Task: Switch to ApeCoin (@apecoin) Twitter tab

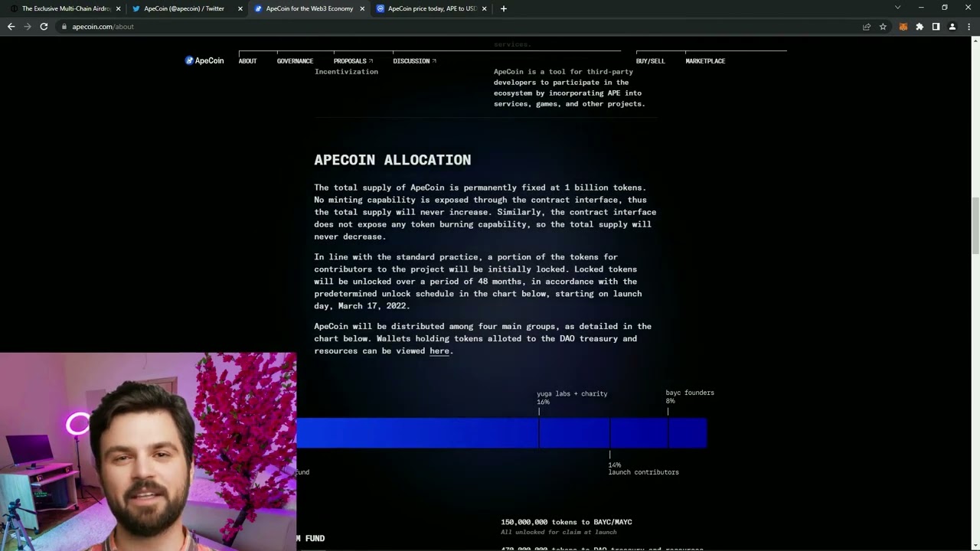Action: (185, 8)
